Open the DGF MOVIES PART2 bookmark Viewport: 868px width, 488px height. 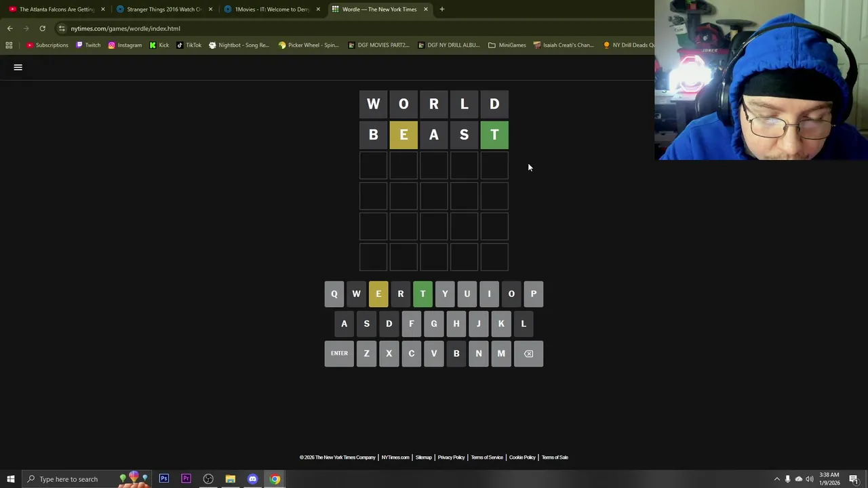coord(378,45)
